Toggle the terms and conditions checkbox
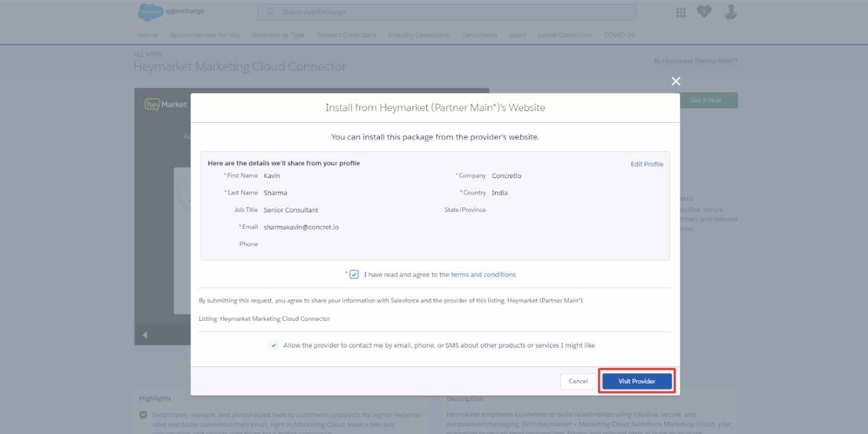 pyautogui.click(x=354, y=275)
